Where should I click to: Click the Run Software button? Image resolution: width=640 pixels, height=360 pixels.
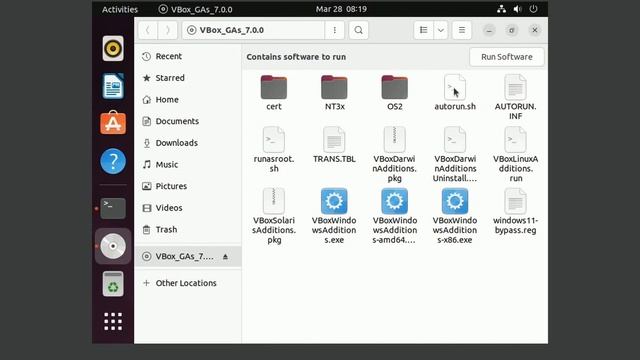[x=507, y=57]
